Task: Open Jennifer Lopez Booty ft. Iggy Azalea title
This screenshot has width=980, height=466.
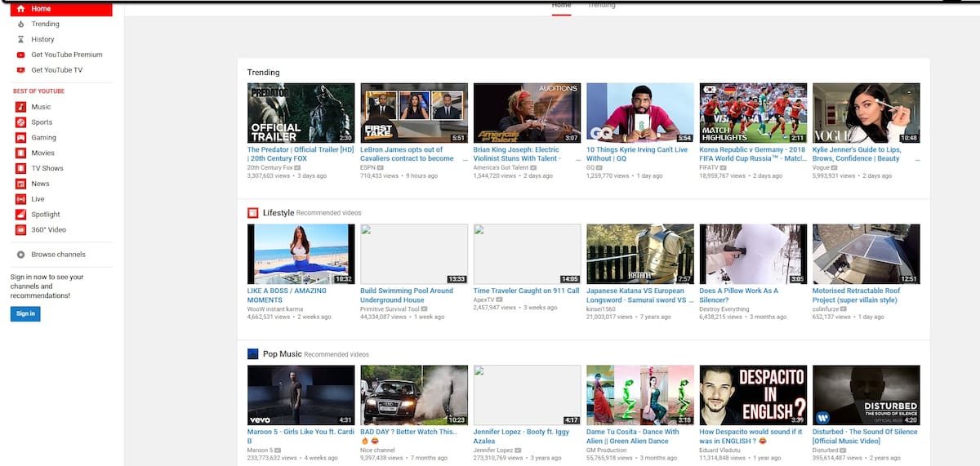Action: (519, 437)
